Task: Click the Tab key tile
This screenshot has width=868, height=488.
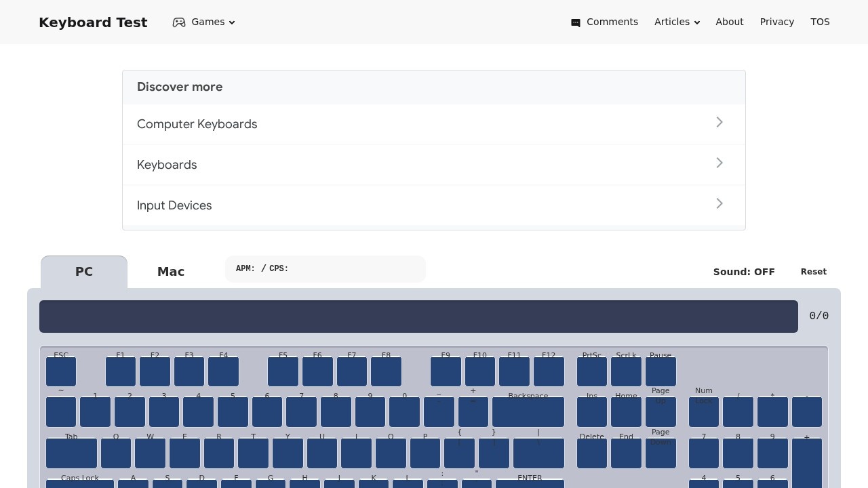Action: click(x=71, y=453)
